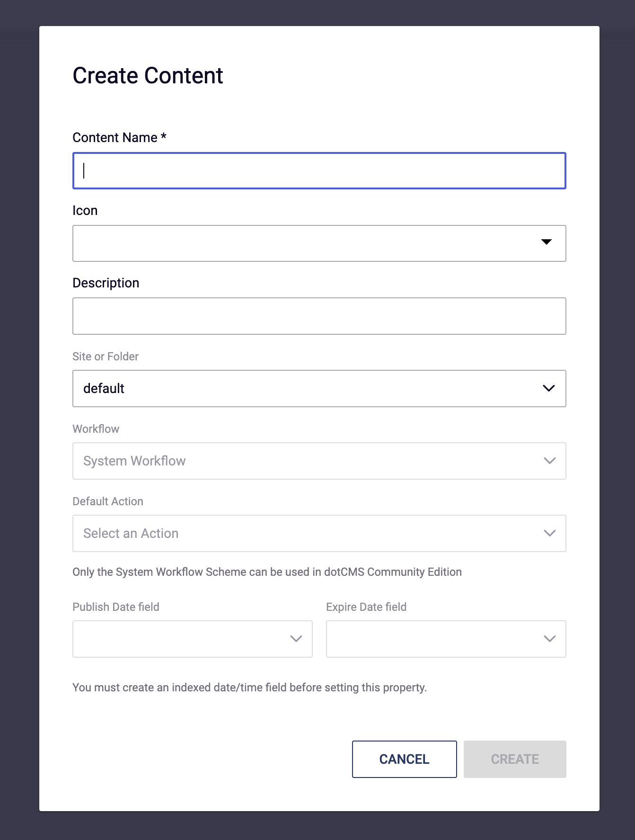Screen dimensions: 635x840
Task: Select the default value in Site or Folder
Action: coord(104,388)
